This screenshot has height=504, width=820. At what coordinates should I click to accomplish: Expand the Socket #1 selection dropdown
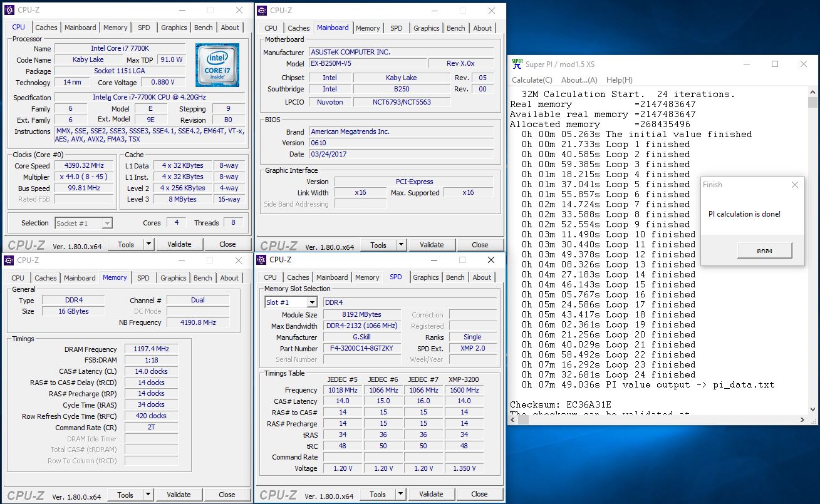click(x=107, y=224)
